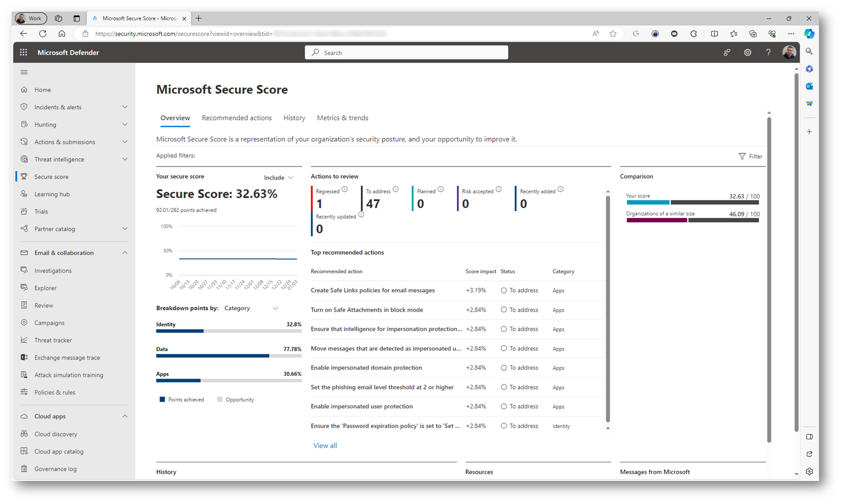Image resolution: width=842 pixels, height=504 pixels.
Task: Open the Defender settings gear
Action: click(747, 53)
